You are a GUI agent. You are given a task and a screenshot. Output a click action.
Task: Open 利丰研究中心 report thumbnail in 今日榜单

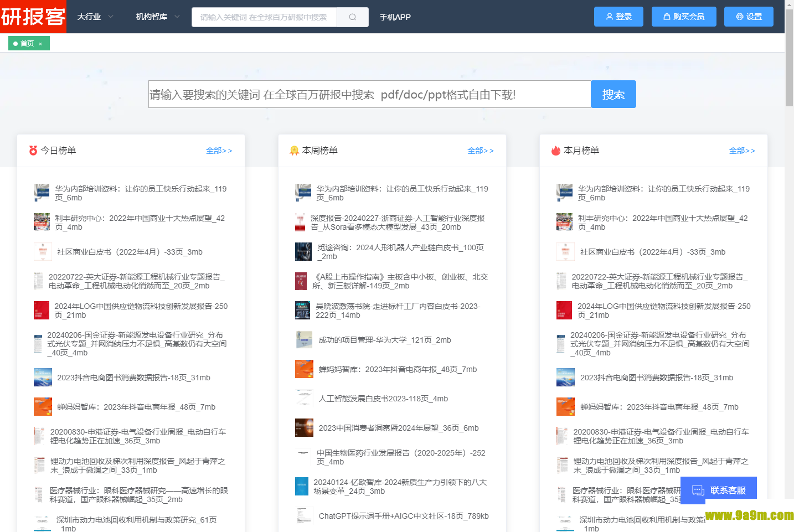[x=42, y=222]
